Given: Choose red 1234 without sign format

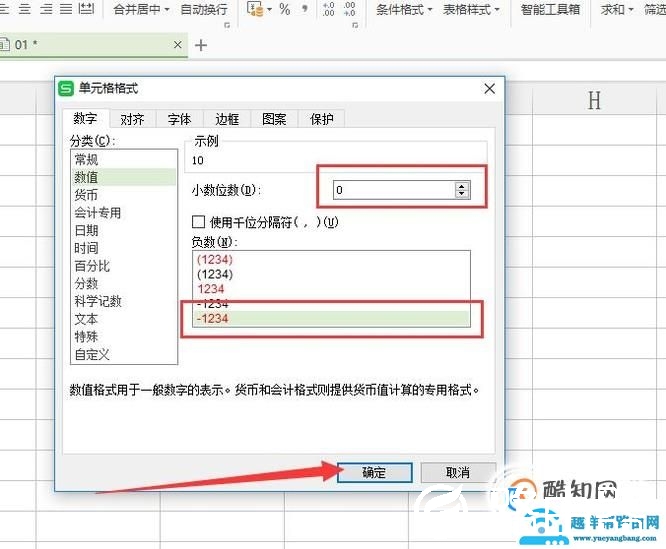Looking at the screenshot, I should click(x=331, y=289).
